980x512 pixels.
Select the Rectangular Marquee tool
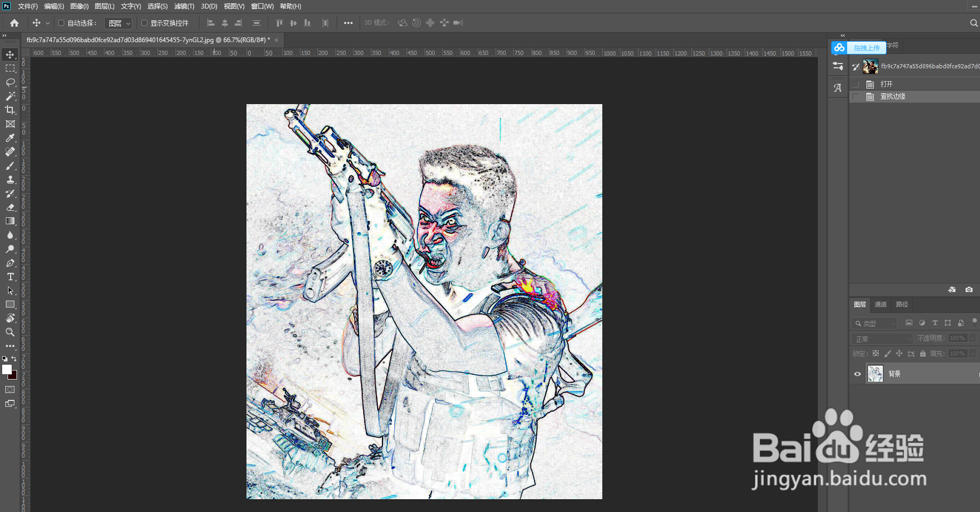pyautogui.click(x=10, y=68)
